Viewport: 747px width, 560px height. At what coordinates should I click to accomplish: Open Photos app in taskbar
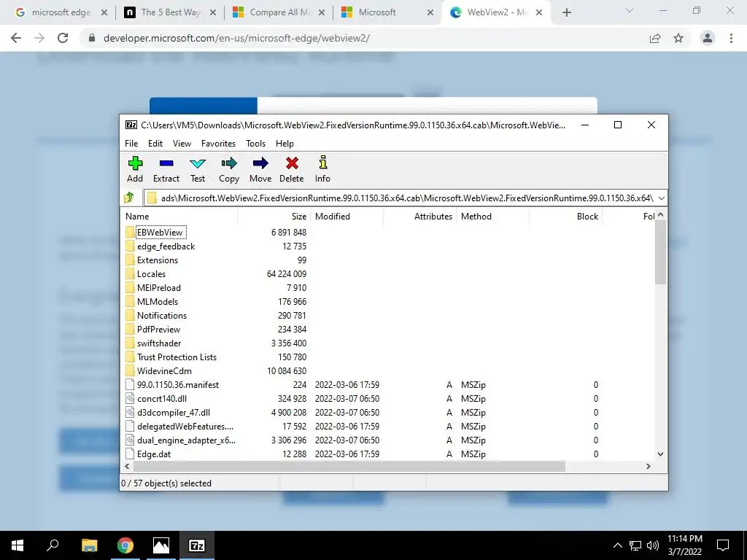(161, 545)
